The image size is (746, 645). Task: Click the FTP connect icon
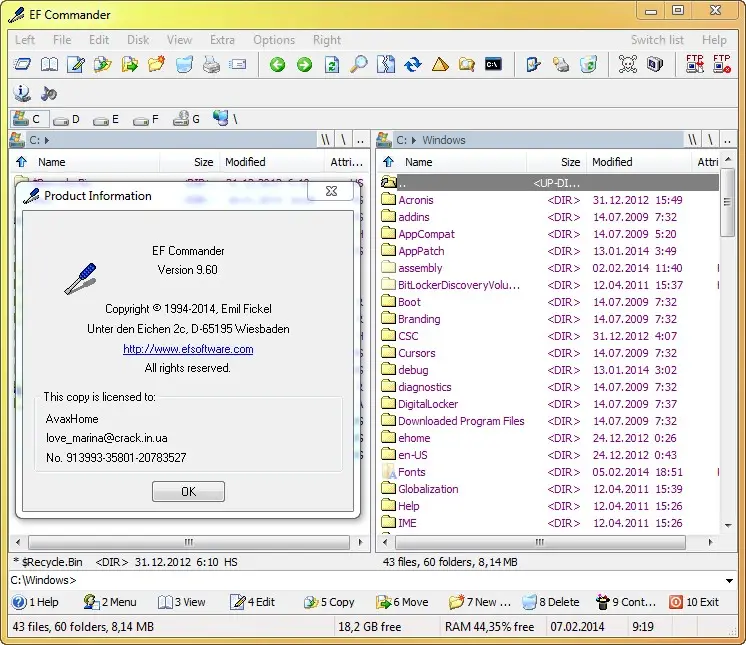(695, 64)
